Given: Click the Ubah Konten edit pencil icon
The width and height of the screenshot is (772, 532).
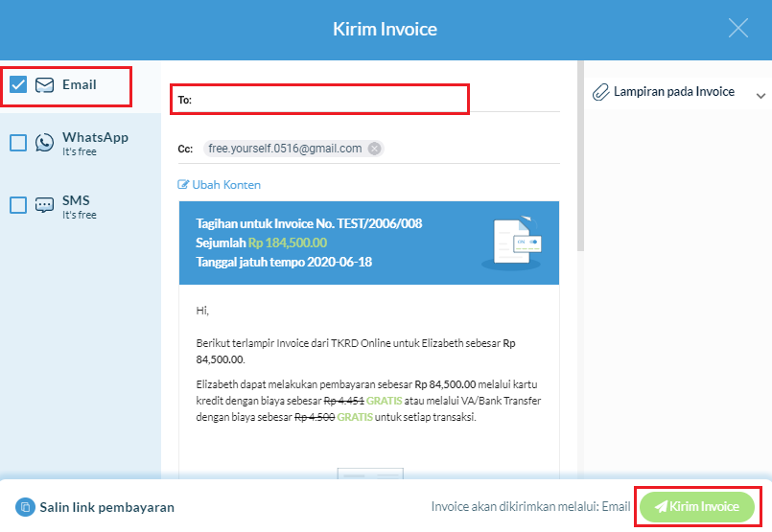Looking at the screenshot, I should (182, 185).
